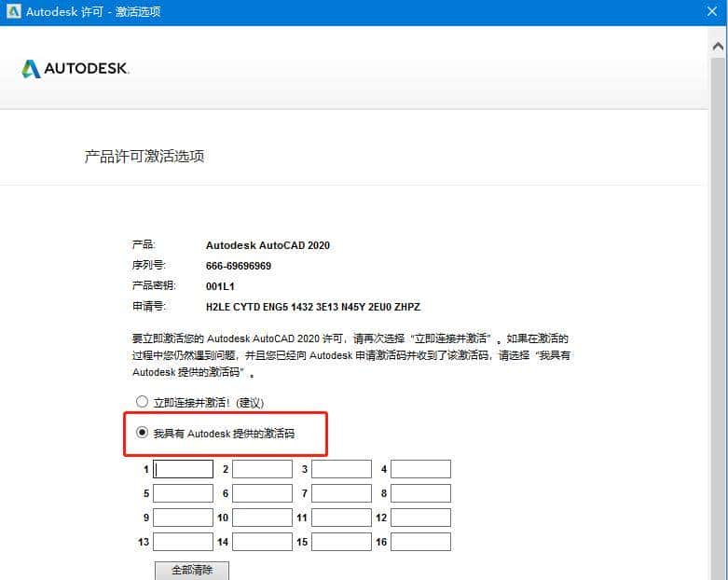Click activation code field 14
Image resolution: width=728 pixels, height=580 pixels.
pyautogui.click(x=262, y=542)
